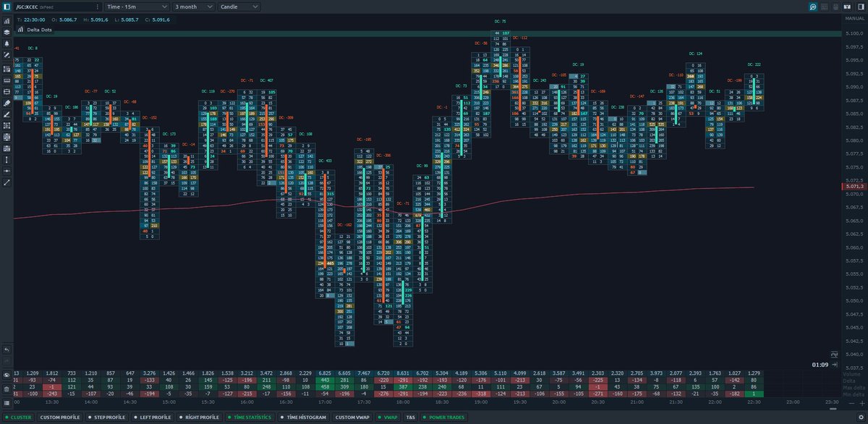Click the CUSTOM PROFILE button
Viewport: 868px width, 424px height.
pos(60,417)
